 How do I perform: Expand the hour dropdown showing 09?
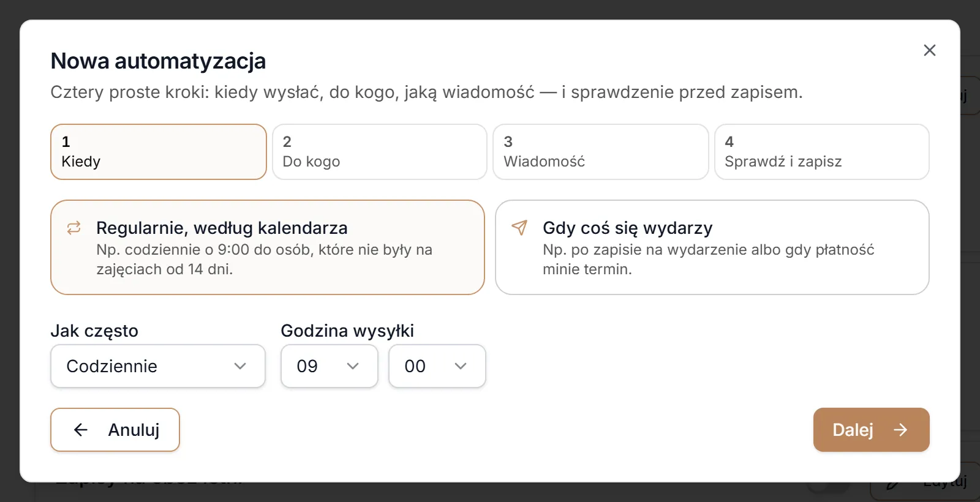tap(330, 366)
